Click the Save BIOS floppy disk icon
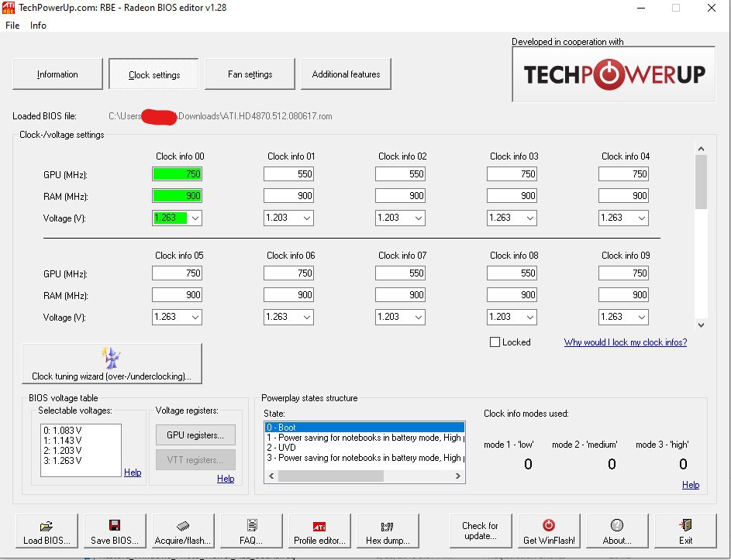731x560 pixels. coord(115,525)
